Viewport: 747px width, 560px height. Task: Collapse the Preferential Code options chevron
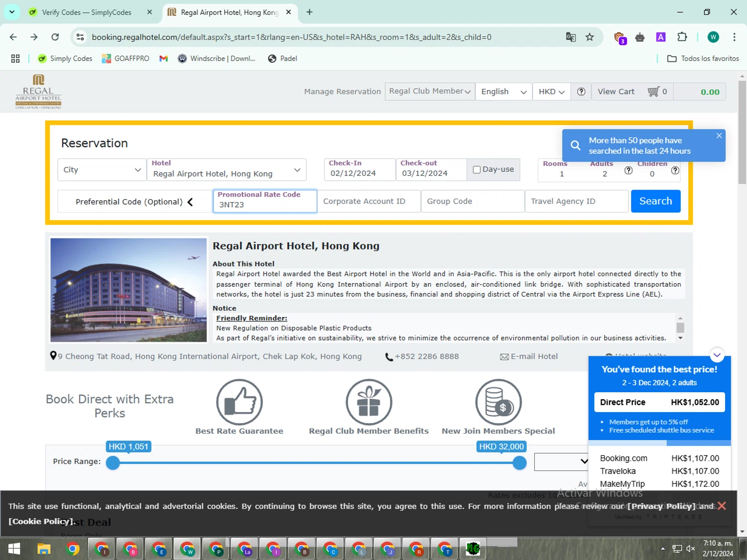click(190, 202)
